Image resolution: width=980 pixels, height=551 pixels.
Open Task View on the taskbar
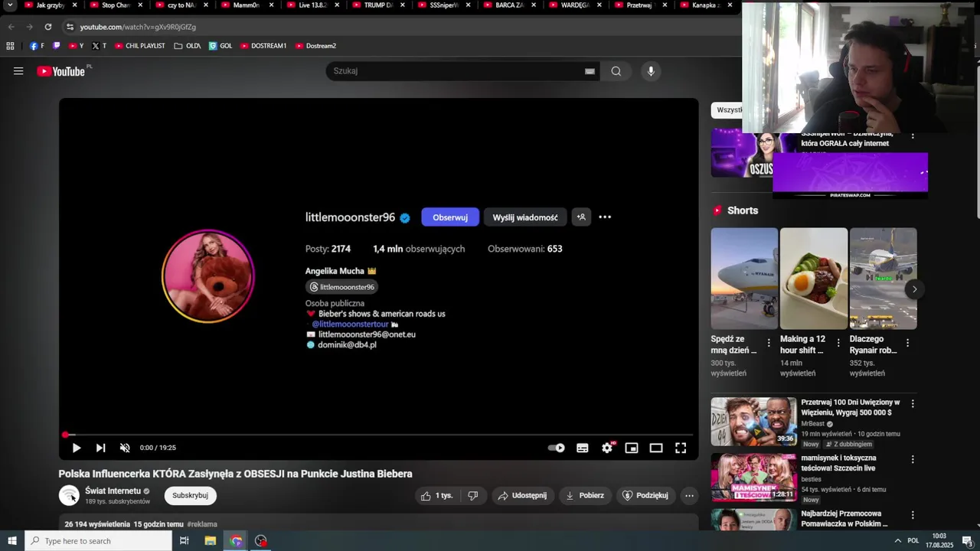coord(185,541)
